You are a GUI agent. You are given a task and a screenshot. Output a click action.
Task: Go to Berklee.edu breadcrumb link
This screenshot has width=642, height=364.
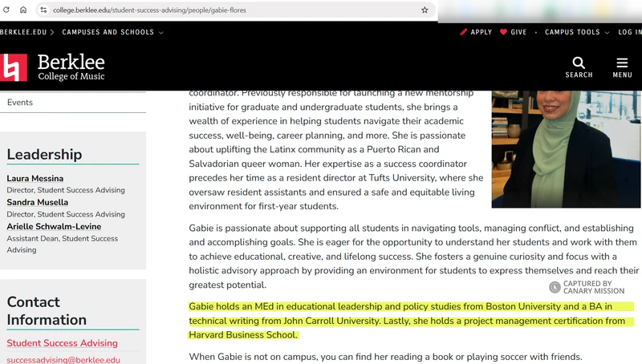pos(23,32)
